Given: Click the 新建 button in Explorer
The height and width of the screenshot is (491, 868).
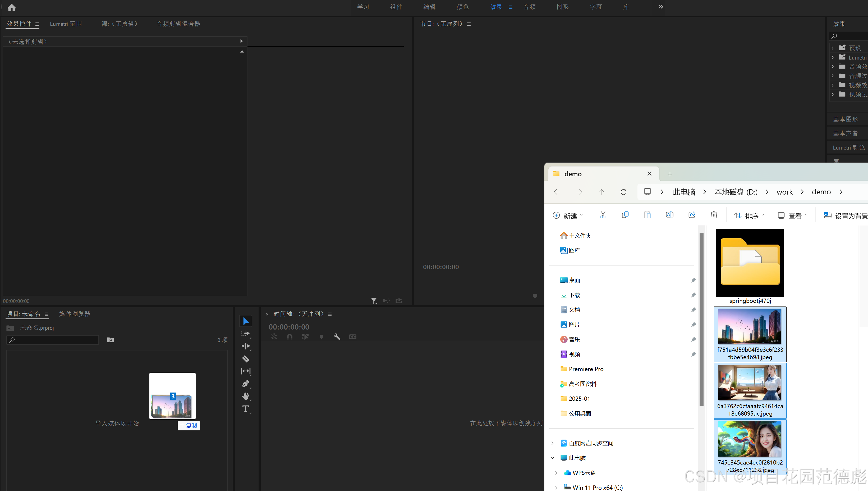Looking at the screenshot, I should tap(568, 215).
